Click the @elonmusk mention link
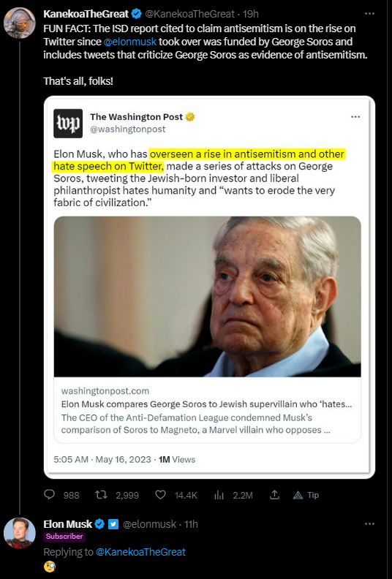Screen dimensions: 392x579 (x=130, y=42)
